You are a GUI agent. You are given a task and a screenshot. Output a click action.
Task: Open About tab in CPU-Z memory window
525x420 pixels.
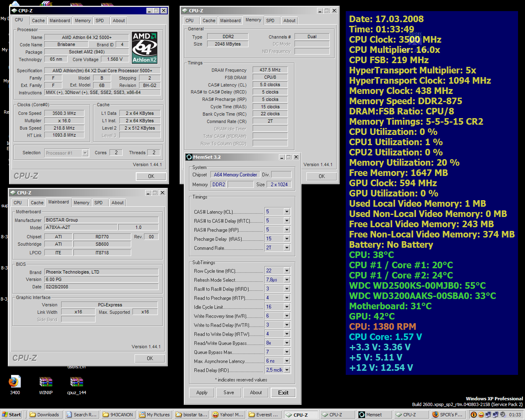(x=289, y=21)
